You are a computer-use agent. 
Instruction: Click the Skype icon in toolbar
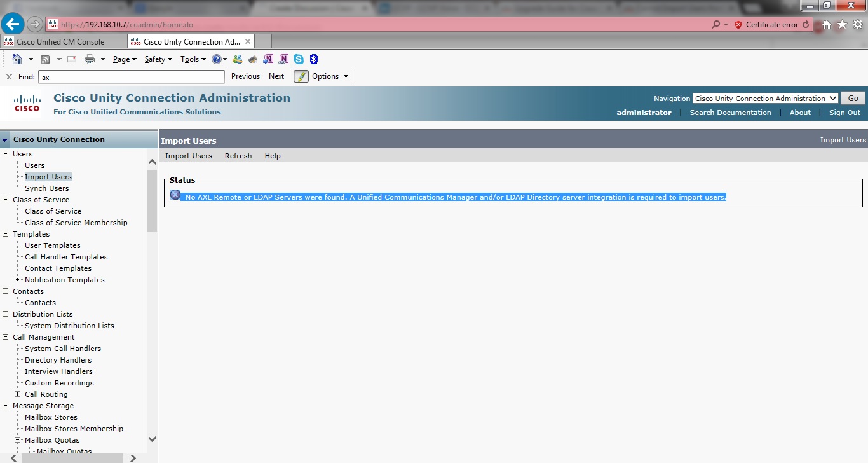point(299,59)
